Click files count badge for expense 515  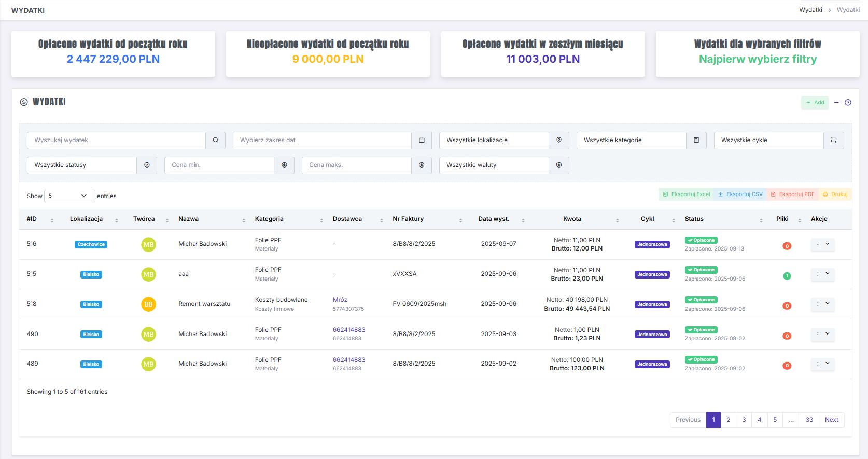click(787, 276)
